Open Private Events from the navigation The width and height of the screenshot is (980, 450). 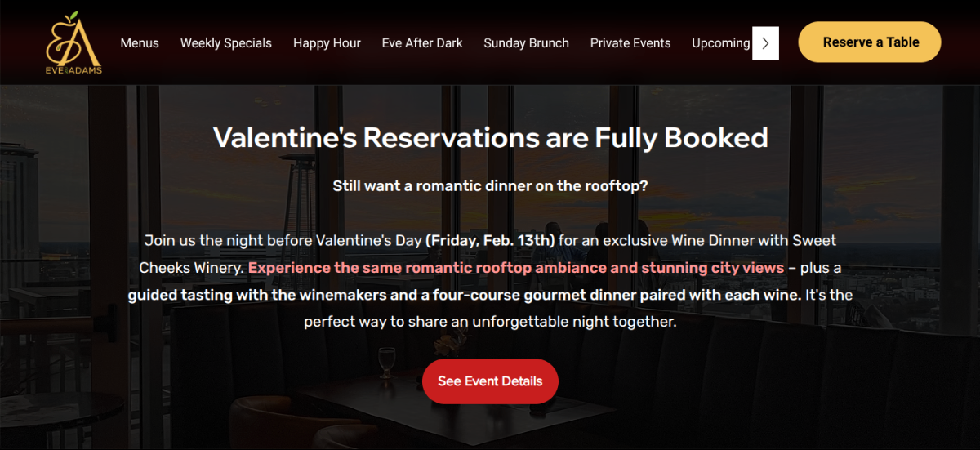[x=630, y=43]
